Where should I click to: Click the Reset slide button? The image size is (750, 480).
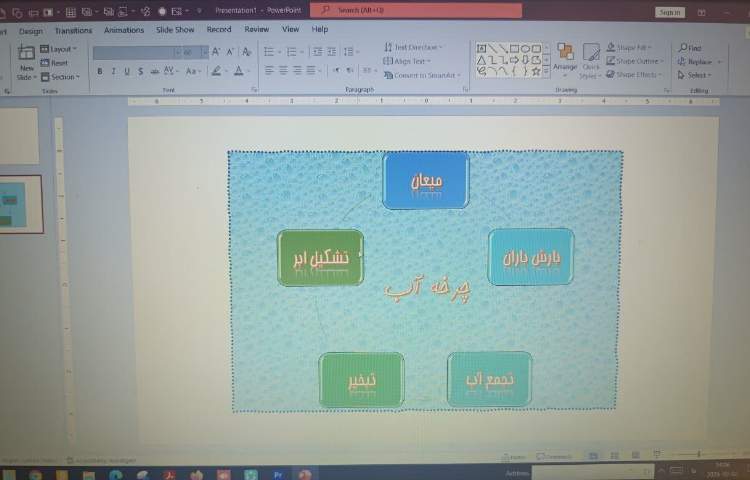click(55, 63)
